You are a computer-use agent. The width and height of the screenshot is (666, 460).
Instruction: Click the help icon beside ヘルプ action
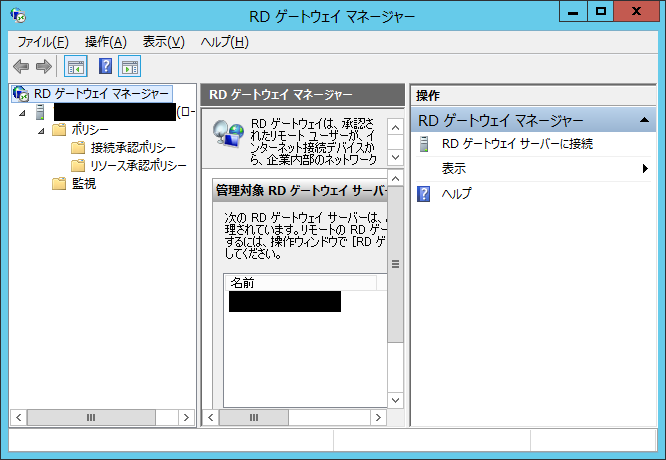[423, 194]
